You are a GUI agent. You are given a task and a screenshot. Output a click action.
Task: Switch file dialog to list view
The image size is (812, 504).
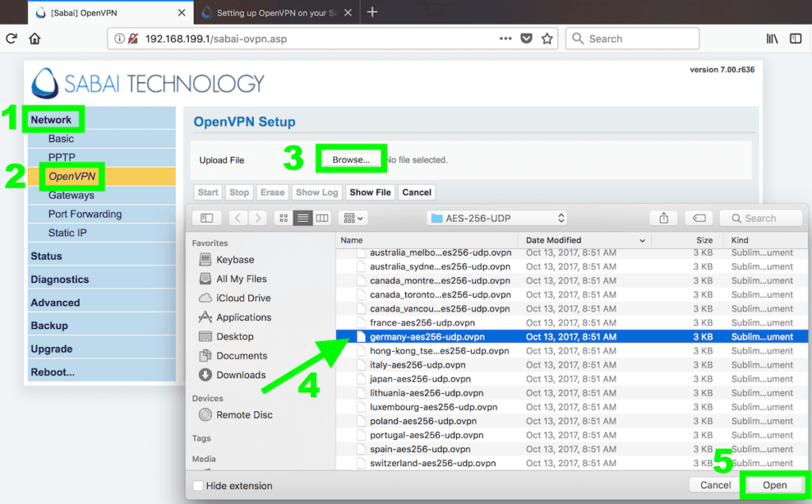click(x=302, y=218)
